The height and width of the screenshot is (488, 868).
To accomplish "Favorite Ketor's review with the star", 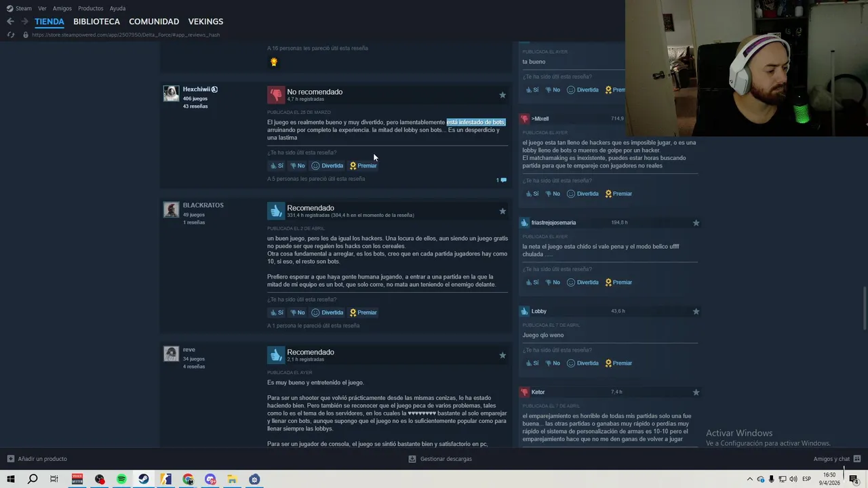I will (696, 392).
